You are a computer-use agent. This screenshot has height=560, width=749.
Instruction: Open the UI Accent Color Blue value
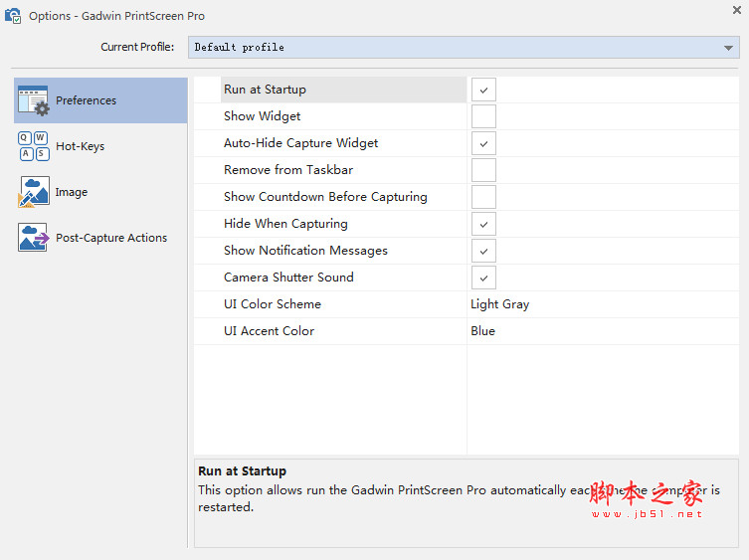pos(482,331)
